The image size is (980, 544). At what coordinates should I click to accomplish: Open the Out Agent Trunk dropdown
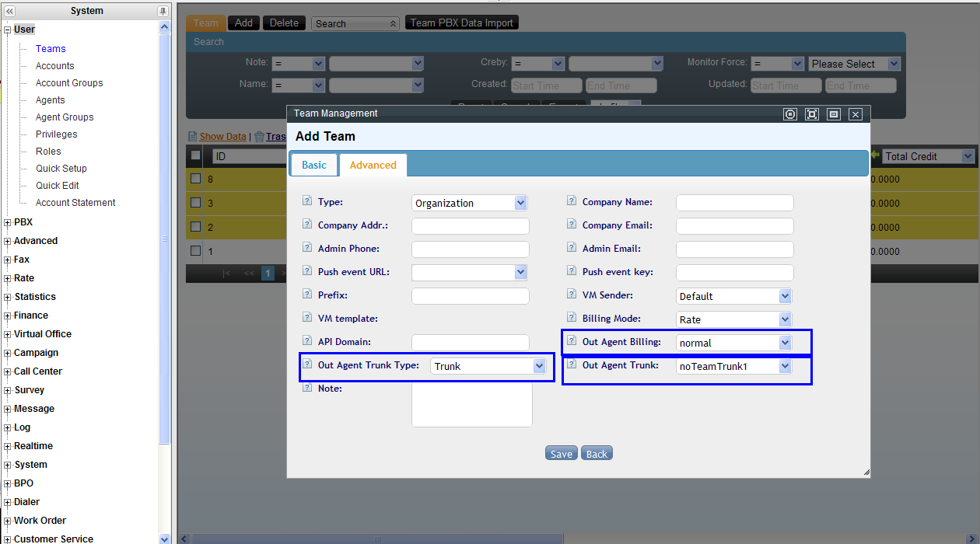(734, 366)
